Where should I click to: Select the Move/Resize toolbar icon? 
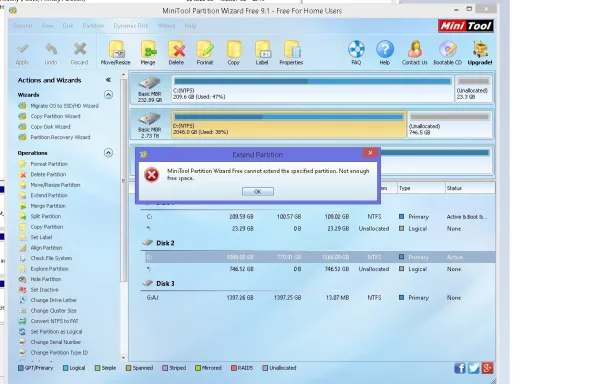(x=116, y=50)
